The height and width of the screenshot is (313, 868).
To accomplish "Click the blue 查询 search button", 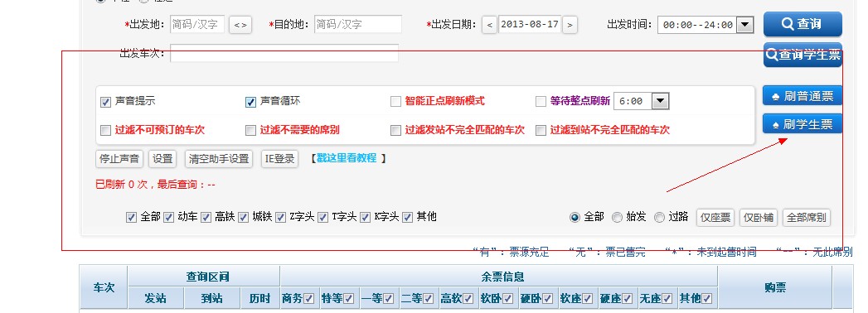I will [x=803, y=24].
